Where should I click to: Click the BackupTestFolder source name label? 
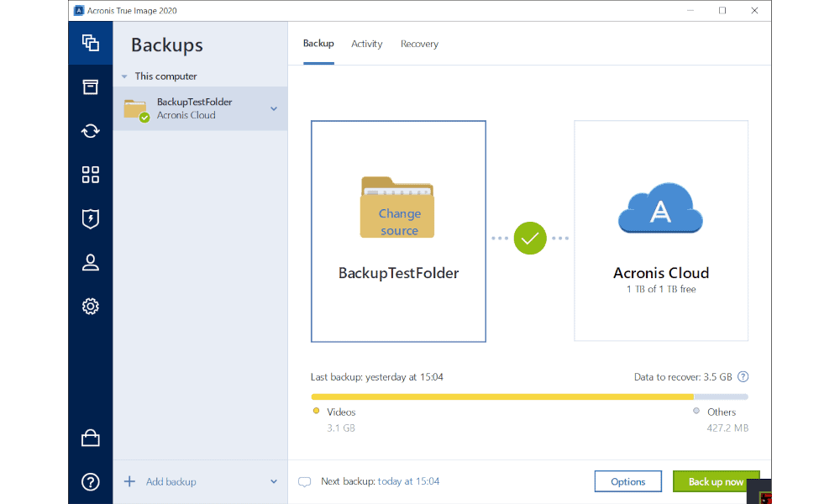point(398,273)
